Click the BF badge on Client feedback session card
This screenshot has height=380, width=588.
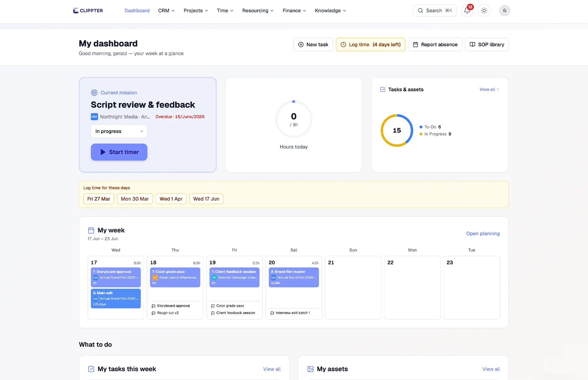pyautogui.click(x=214, y=278)
